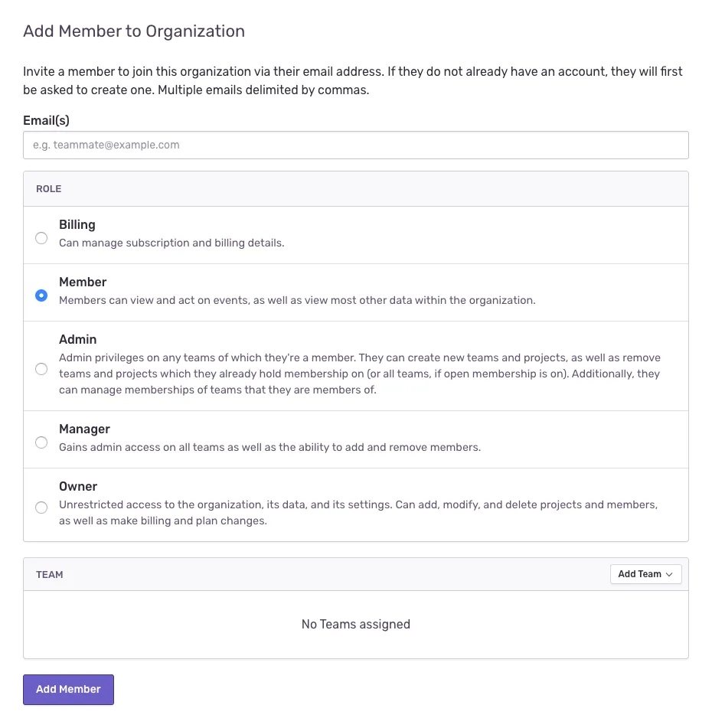Click the 'No Teams assigned' message area
Image resolution: width=712 pixels, height=728 pixels.
(x=356, y=624)
